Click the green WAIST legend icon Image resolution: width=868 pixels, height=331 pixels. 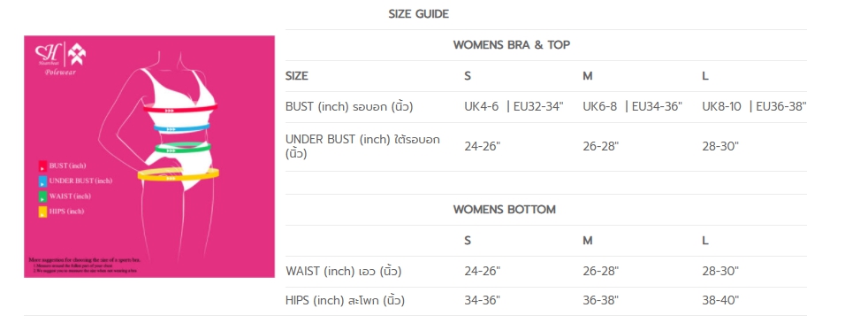click(42, 196)
